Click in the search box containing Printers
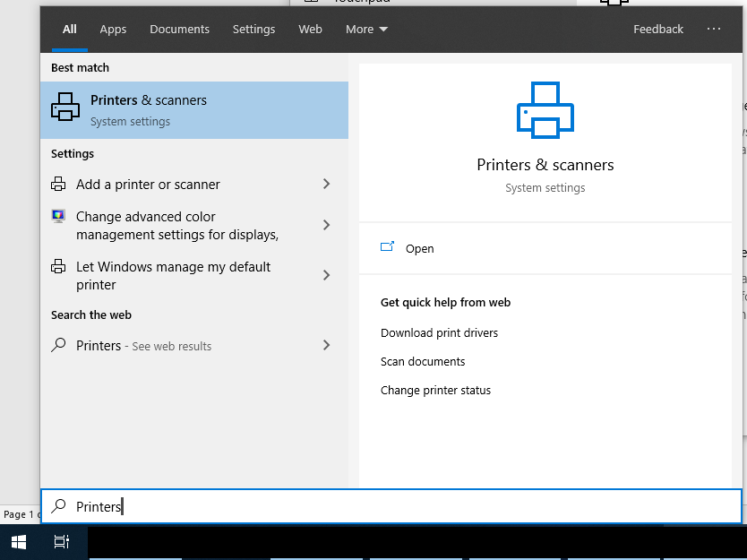This screenshot has width=747, height=560. click(391, 506)
